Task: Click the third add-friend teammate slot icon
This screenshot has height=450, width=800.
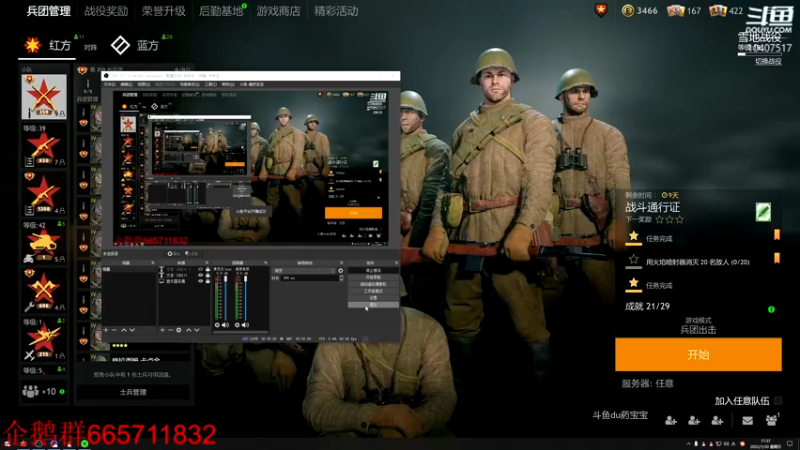Action: (x=717, y=420)
